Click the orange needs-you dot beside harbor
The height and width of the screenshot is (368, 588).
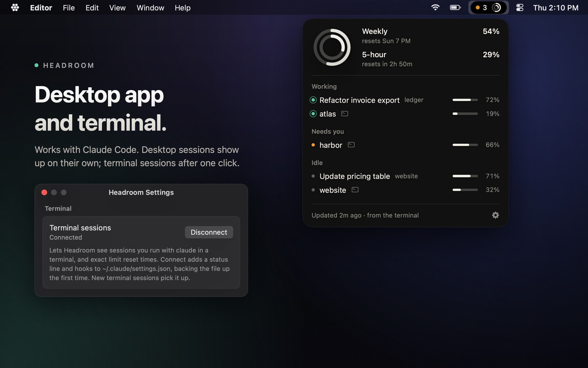point(313,145)
